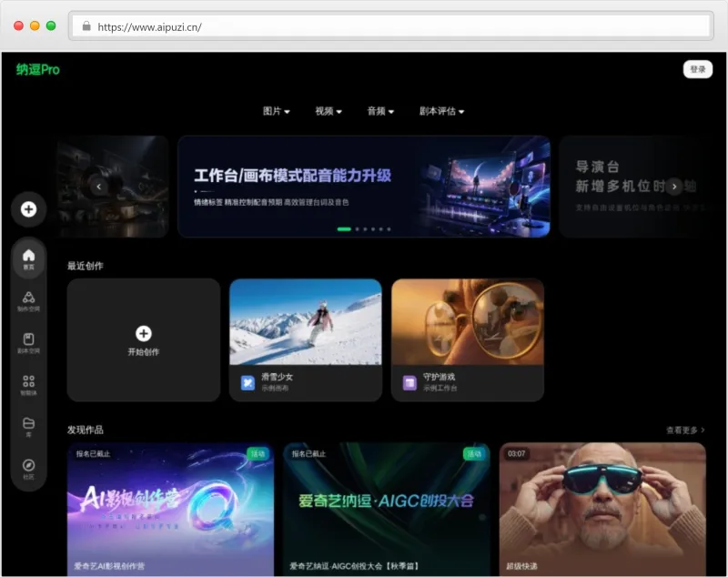Screen dimensions: 728x577
Task: Click the purple workbench icon beside 守护游戏
Action: coord(409,382)
